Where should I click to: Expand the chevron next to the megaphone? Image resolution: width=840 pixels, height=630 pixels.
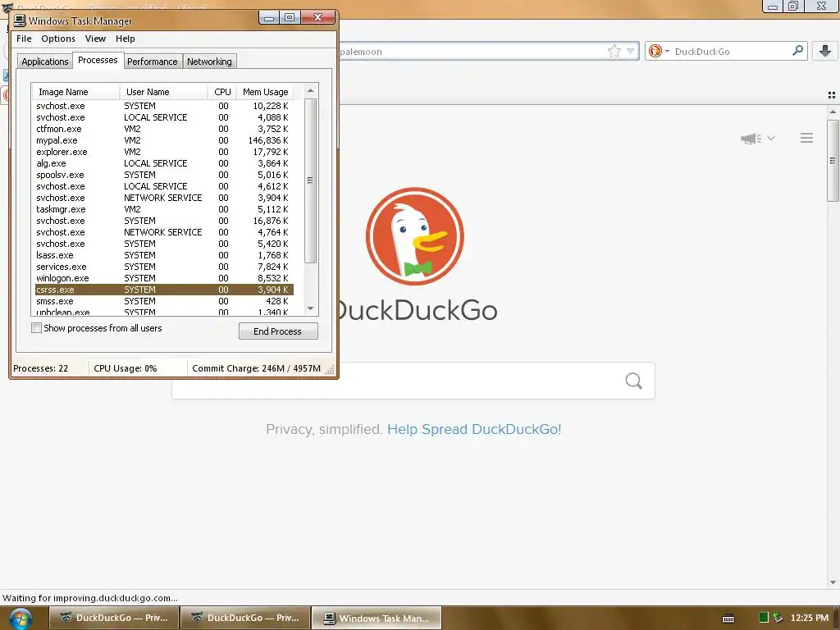[x=771, y=138]
